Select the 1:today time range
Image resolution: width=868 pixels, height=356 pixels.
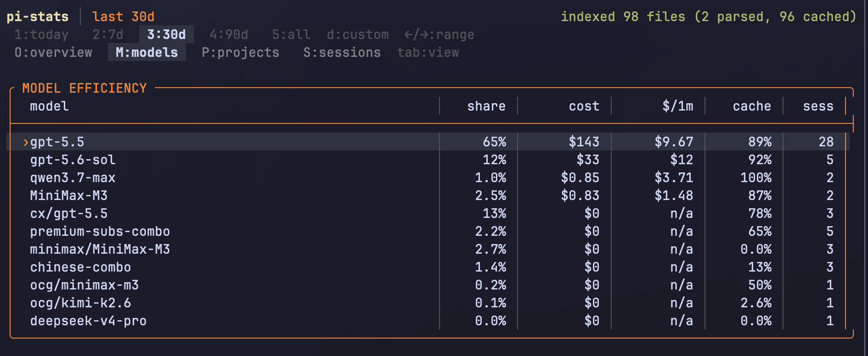tap(41, 34)
